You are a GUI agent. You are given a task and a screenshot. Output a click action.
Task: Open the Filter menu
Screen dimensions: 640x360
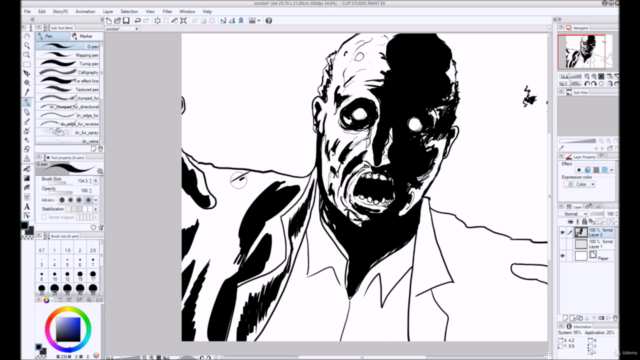pos(167,11)
